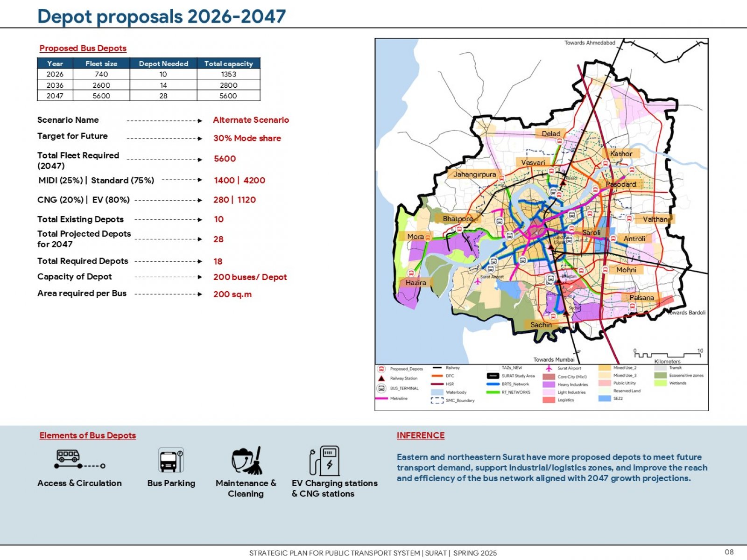Click the airplane symbol at Surat Airport on map
Screen dimensions: 747x560
pyautogui.click(x=477, y=282)
